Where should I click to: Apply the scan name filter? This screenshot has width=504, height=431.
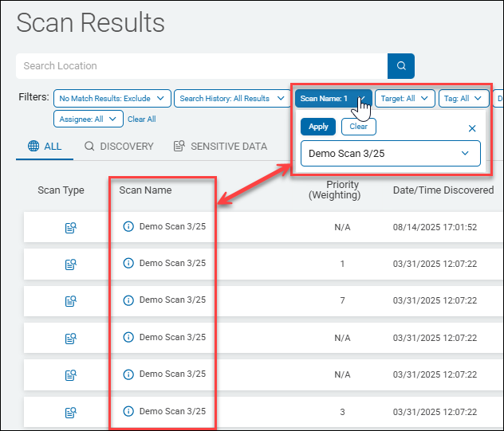[x=318, y=127]
